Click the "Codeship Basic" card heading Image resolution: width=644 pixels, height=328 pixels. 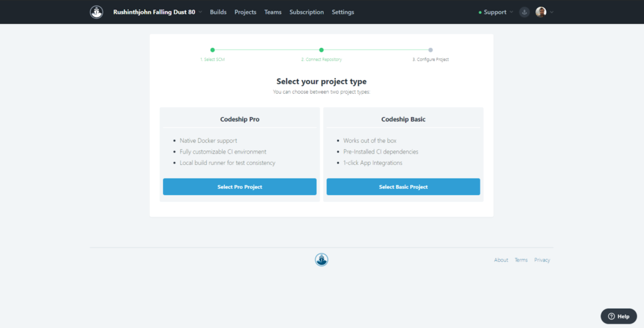(403, 120)
